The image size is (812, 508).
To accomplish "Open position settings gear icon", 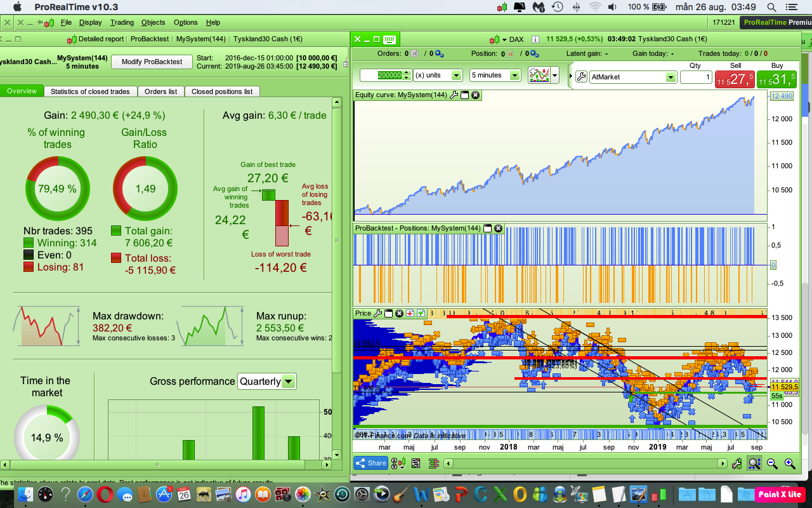I will point(534,54).
